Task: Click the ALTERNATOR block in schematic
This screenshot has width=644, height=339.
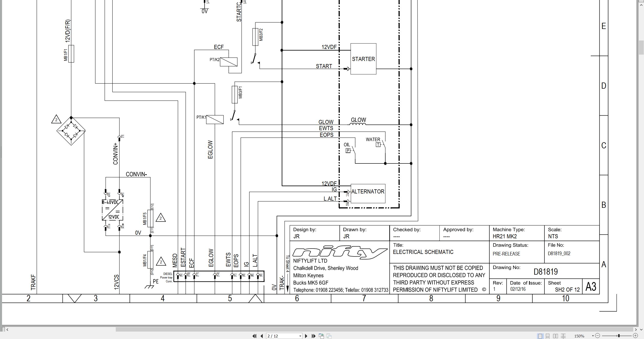Action: coord(368,193)
